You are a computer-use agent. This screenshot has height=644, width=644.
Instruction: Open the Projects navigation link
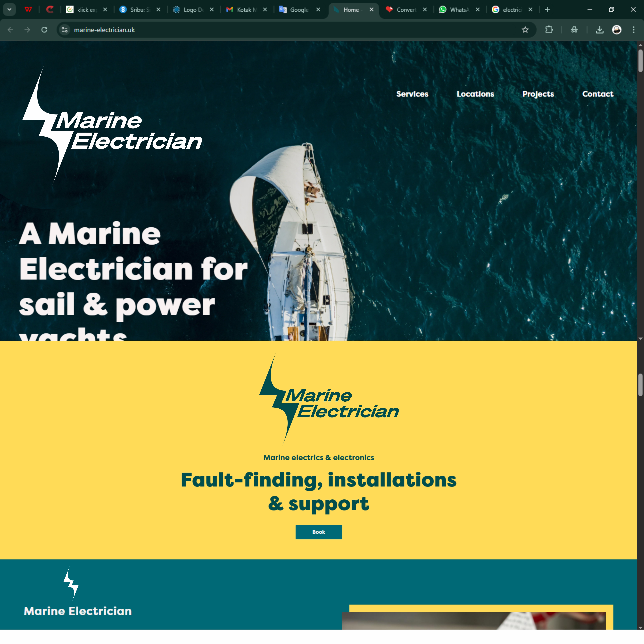[538, 94]
